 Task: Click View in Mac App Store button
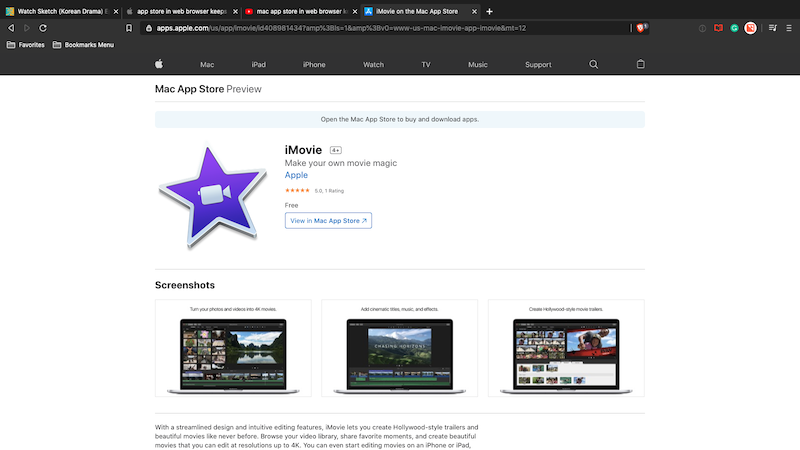pos(328,220)
